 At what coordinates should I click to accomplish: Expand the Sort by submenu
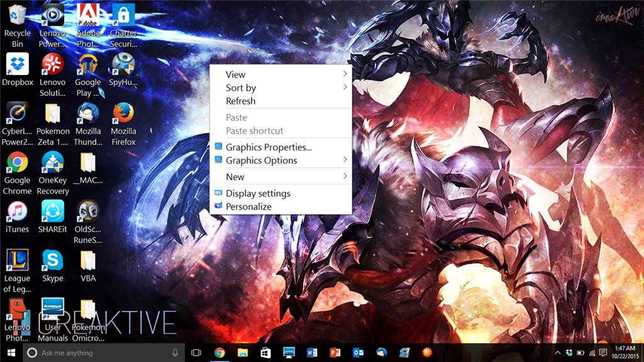[x=281, y=88]
